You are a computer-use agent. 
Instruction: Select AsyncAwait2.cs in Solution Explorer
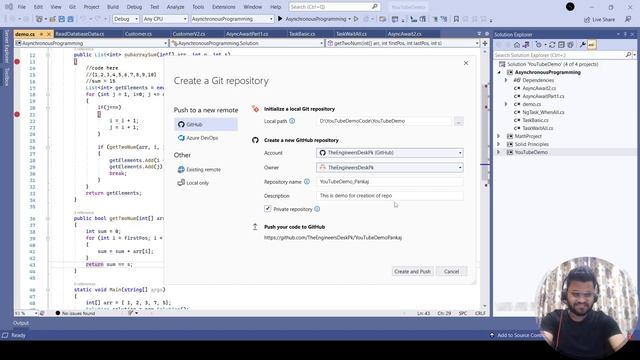[539, 88]
